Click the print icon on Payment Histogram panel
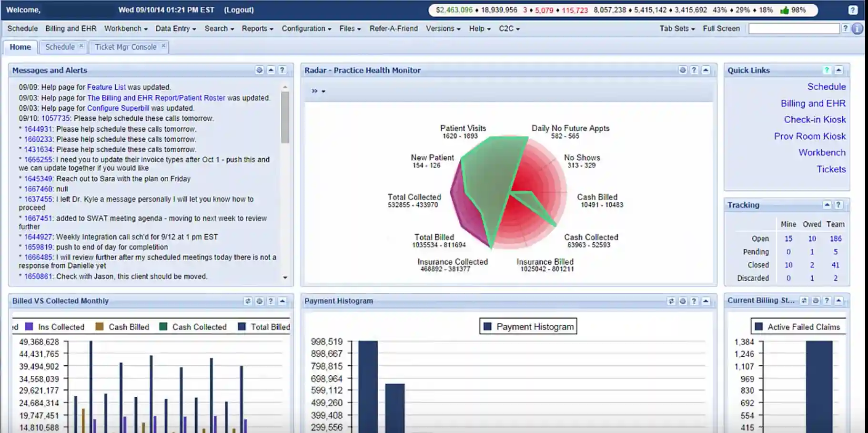 click(683, 301)
